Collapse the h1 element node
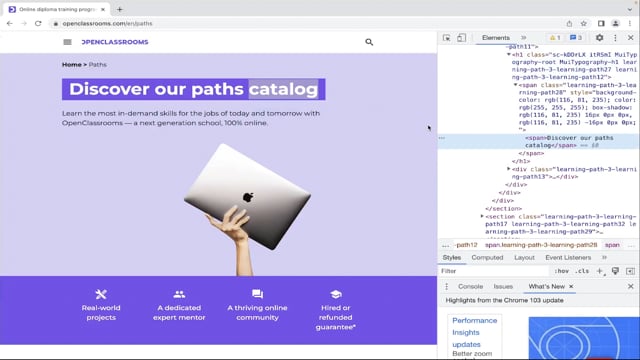The height and width of the screenshot is (360, 640). [x=509, y=54]
